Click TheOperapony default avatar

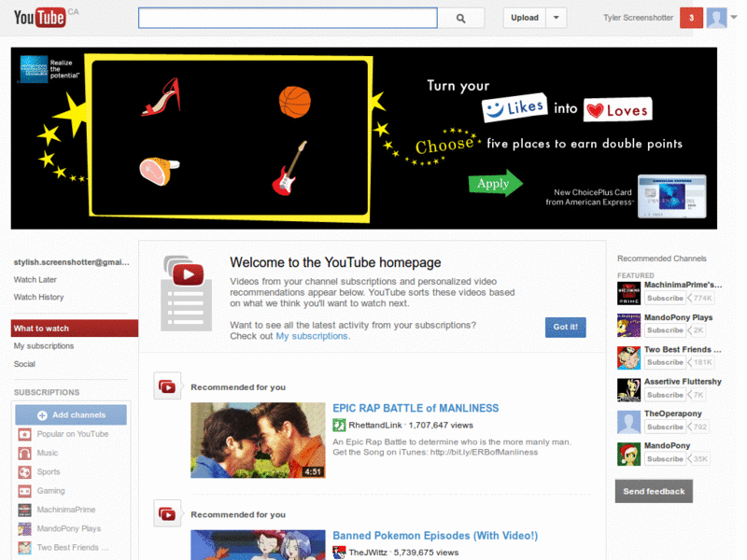click(x=628, y=422)
